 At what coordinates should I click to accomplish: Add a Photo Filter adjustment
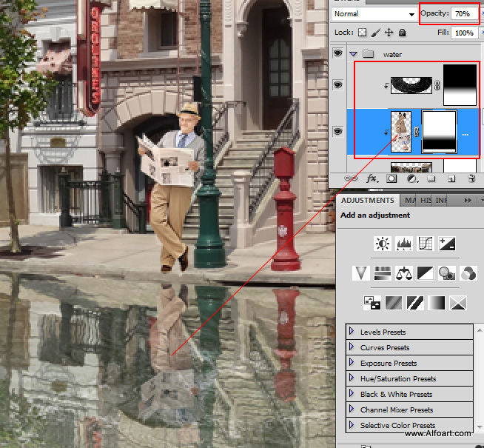coord(447,273)
